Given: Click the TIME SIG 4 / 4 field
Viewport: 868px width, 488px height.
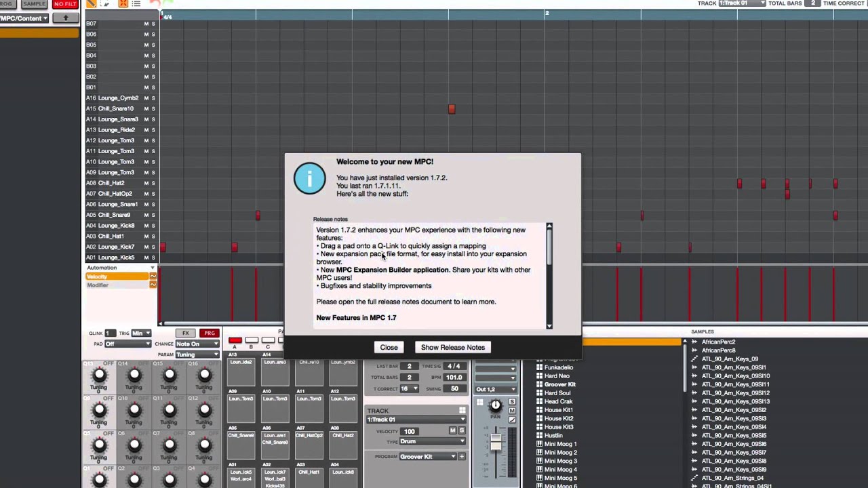Looking at the screenshot, I should click(x=454, y=367).
